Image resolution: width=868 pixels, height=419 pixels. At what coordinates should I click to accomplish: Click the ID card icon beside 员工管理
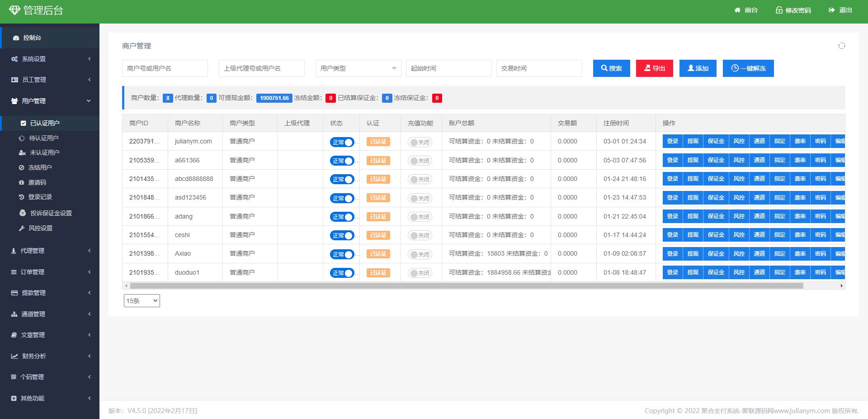click(x=14, y=80)
